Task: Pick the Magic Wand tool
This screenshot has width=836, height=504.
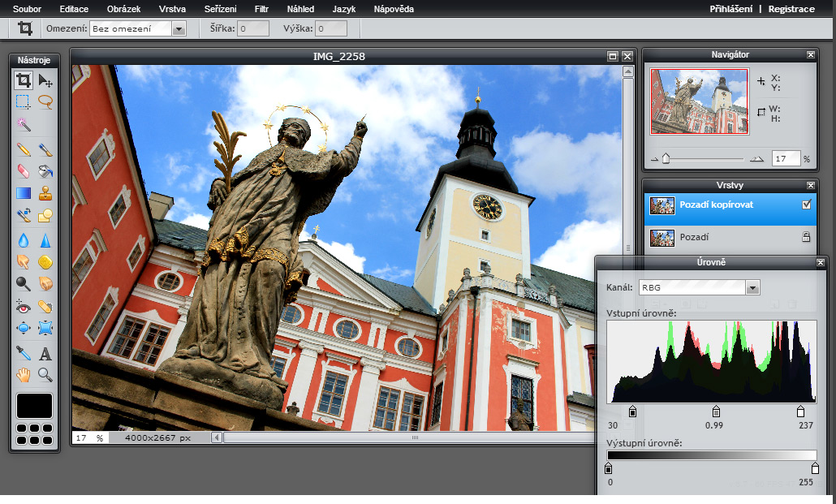Action: tap(24, 125)
